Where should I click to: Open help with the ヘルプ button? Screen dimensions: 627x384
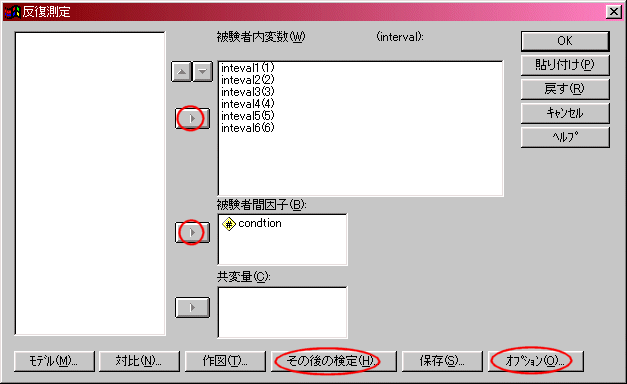(565, 137)
